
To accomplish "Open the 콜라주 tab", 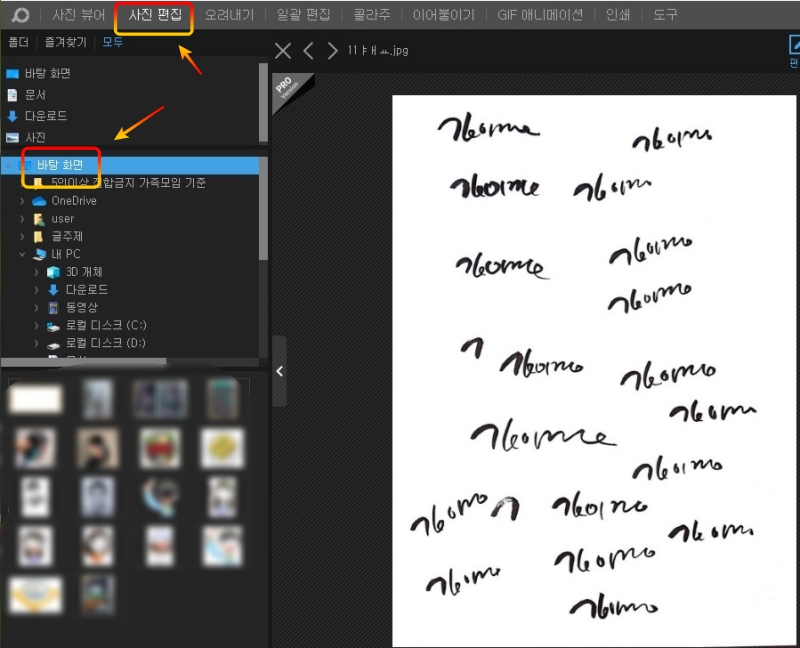I will point(372,15).
